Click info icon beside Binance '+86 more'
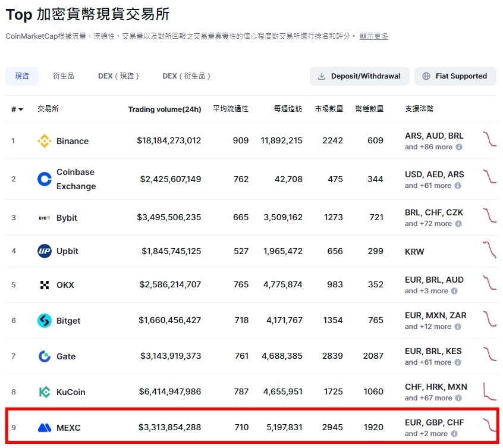This screenshot has height=448, width=503. [459, 147]
